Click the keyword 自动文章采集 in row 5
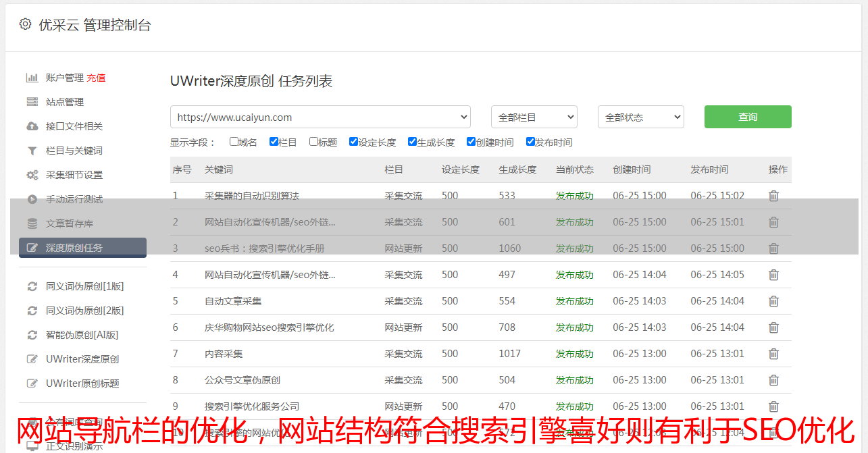The width and height of the screenshot is (868, 453). 233,301
